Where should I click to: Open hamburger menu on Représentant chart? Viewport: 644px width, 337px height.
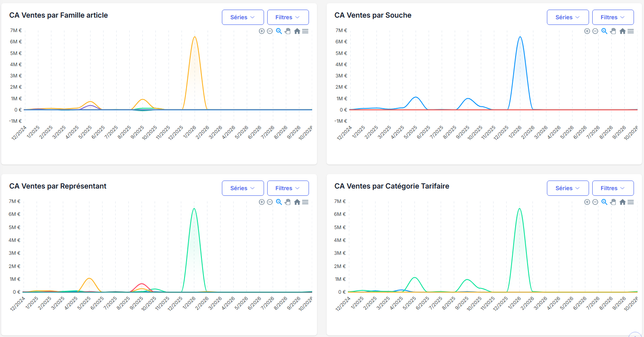(305, 202)
